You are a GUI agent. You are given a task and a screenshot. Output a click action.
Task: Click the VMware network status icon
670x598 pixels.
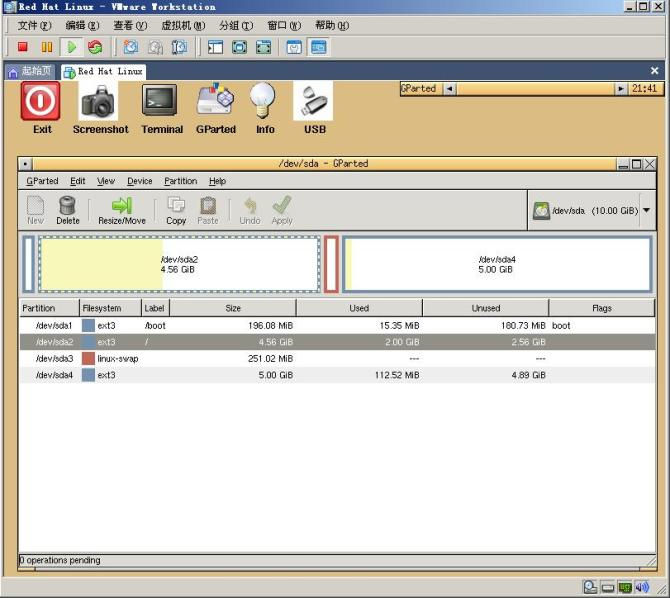pyautogui.click(x=625, y=587)
